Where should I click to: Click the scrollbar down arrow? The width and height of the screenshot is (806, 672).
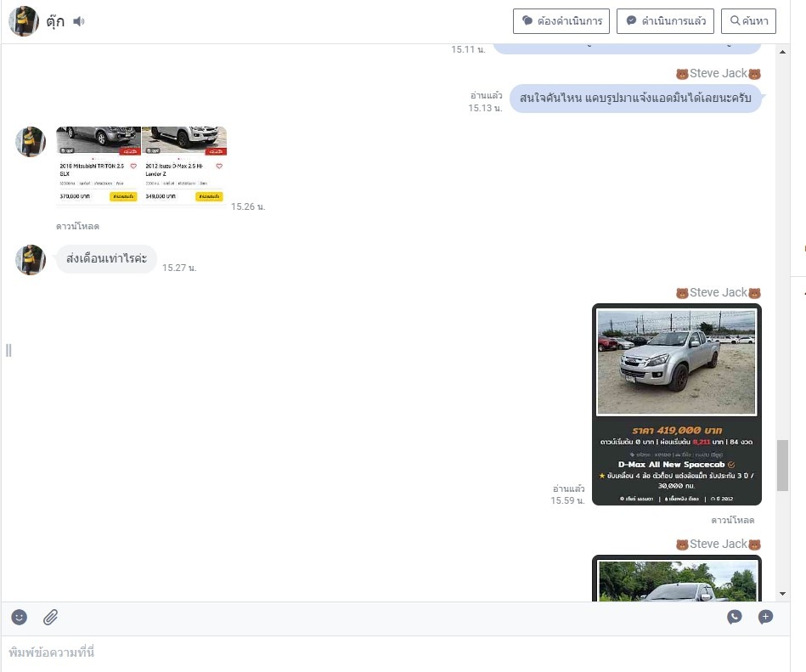pyautogui.click(x=782, y=594)
